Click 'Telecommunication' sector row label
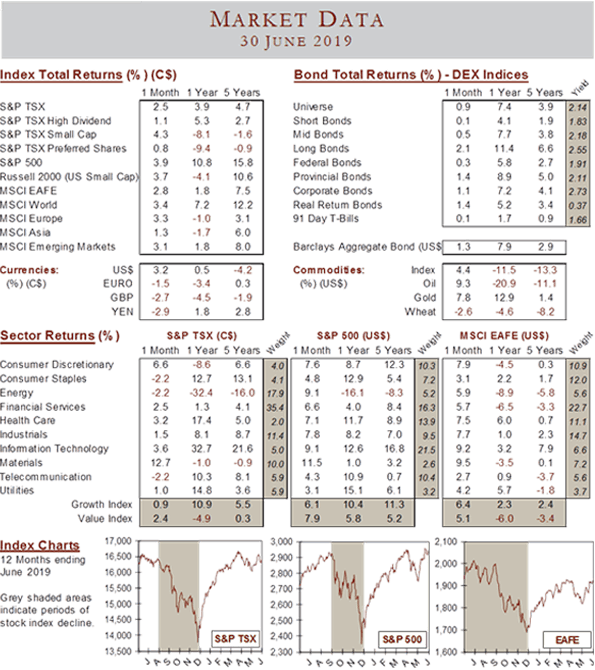 46,477
